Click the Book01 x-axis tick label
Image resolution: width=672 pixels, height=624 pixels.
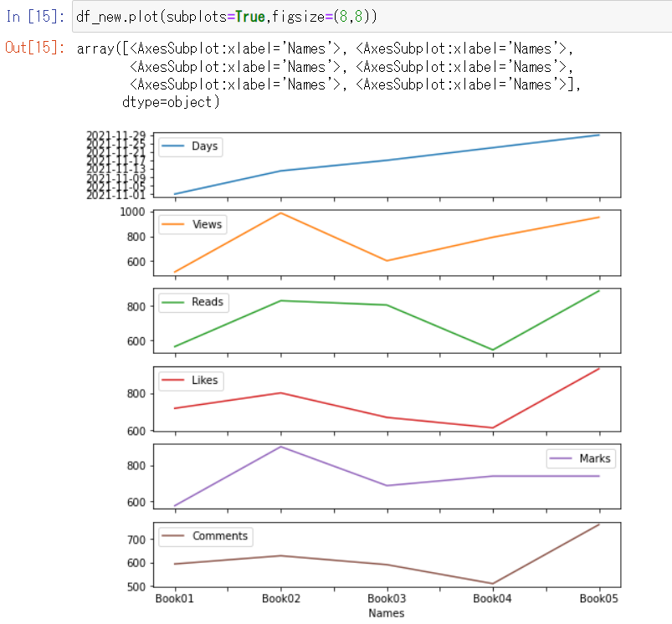(173, 599)
